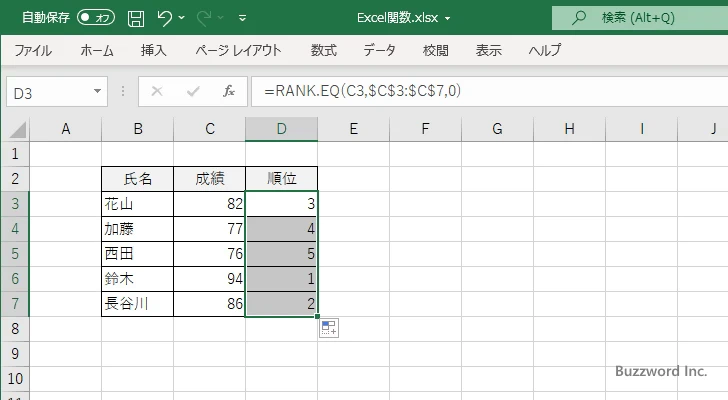The image size is (728, 400).
Task: Select column G header
Action: 497,129
